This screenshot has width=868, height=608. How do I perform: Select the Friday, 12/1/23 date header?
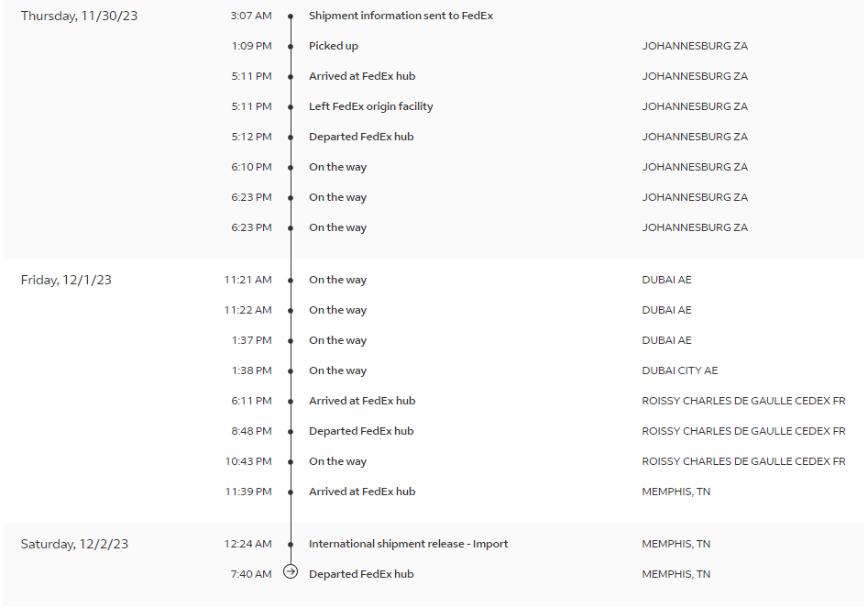pos(66,281)
